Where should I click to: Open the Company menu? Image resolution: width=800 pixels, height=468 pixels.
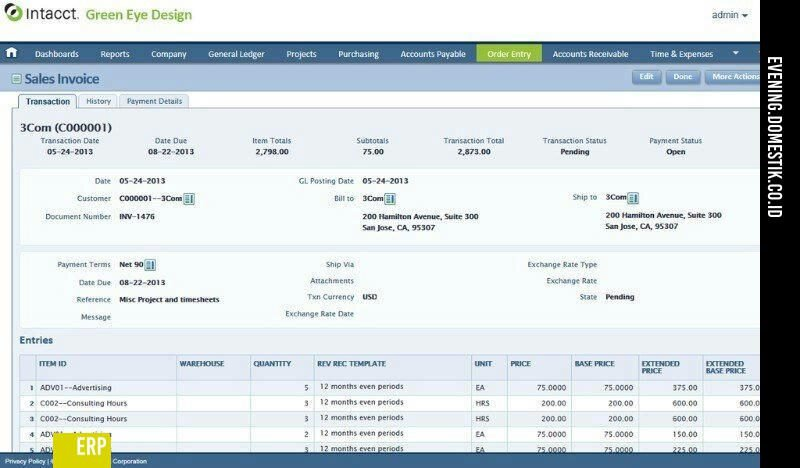(169, 54)
